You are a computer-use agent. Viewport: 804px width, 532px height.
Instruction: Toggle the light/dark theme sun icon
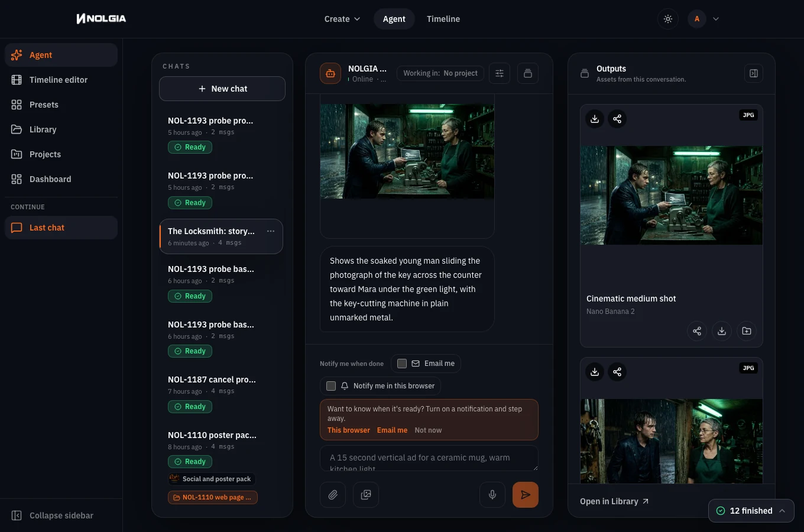click(x=668, y=19)
